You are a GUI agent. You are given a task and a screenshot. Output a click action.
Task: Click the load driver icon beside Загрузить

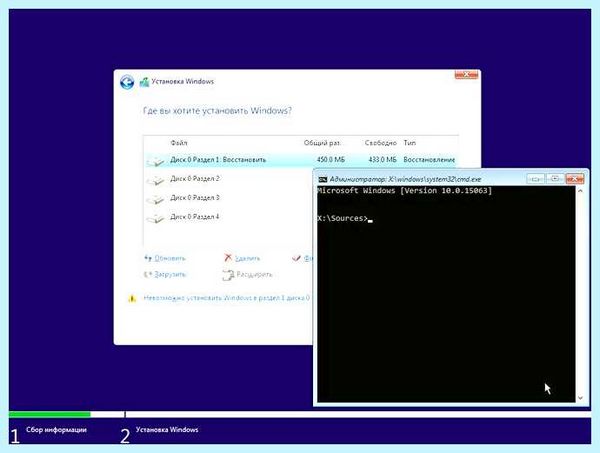pos(148,274)
